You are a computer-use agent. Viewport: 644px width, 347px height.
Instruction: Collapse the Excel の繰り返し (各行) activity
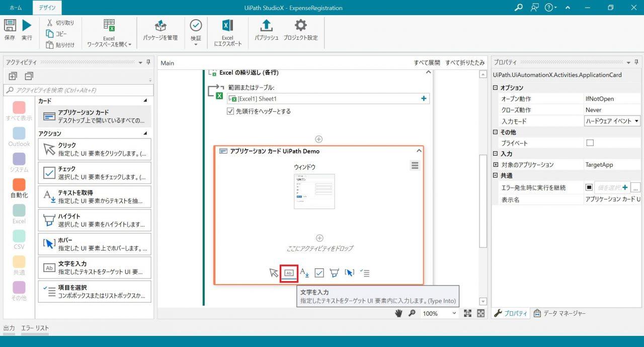428,73
